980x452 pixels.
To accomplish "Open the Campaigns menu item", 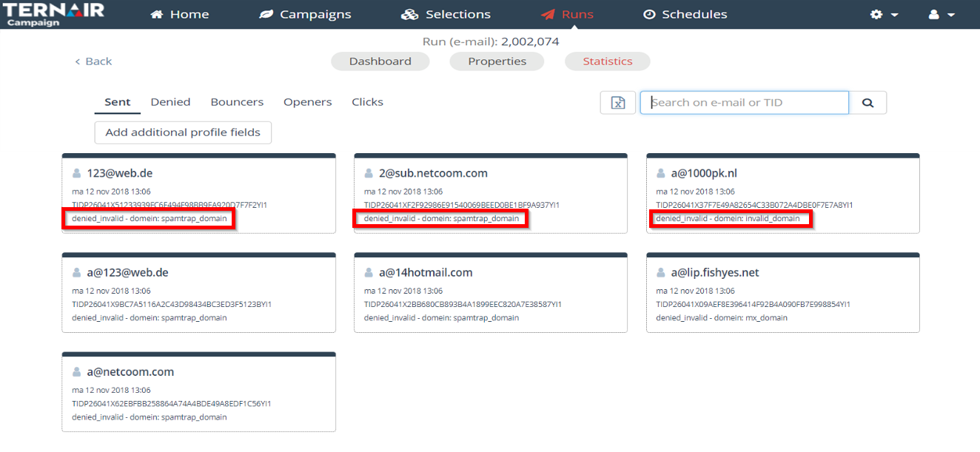I will pos(305,14).
